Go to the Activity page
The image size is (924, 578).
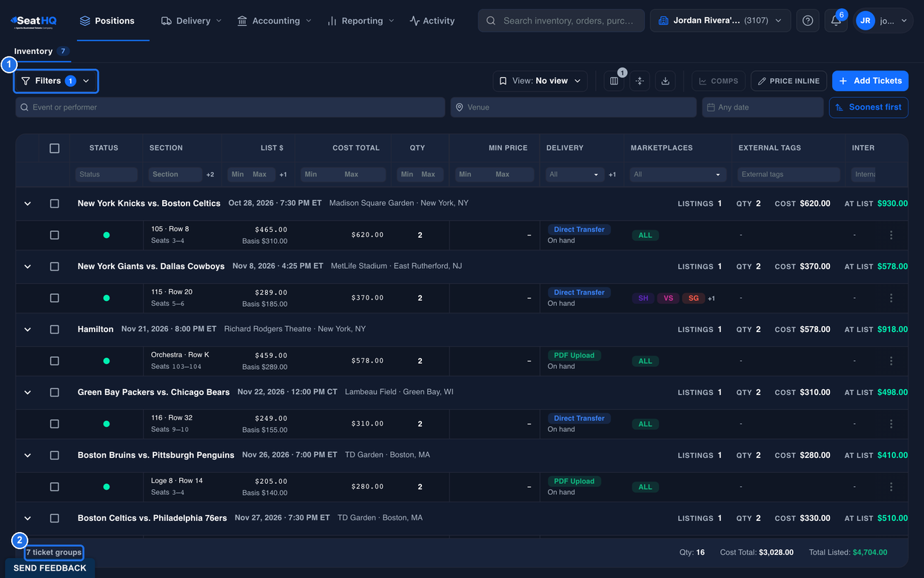pos(432,21)
